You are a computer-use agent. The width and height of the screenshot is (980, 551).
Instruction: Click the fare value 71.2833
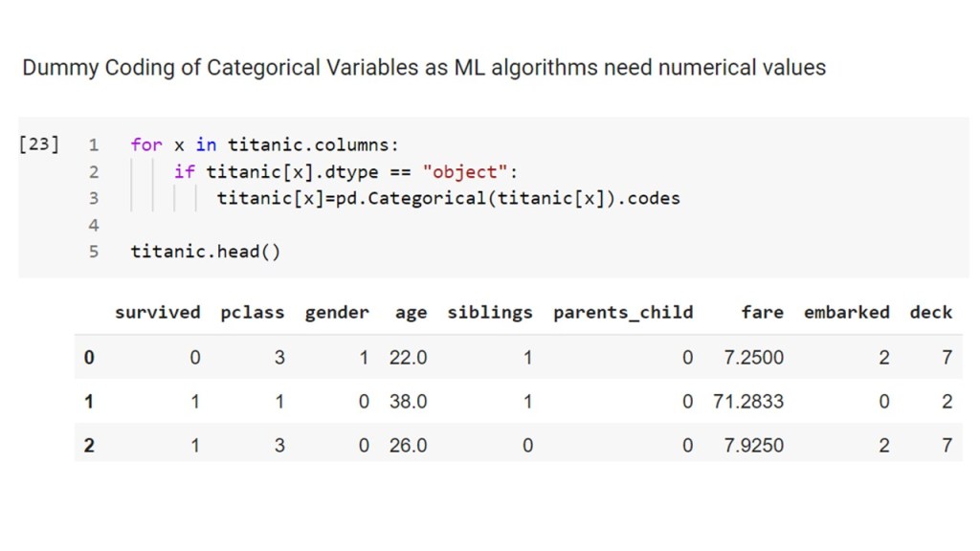pyautogui.click(x=747, y=402)
